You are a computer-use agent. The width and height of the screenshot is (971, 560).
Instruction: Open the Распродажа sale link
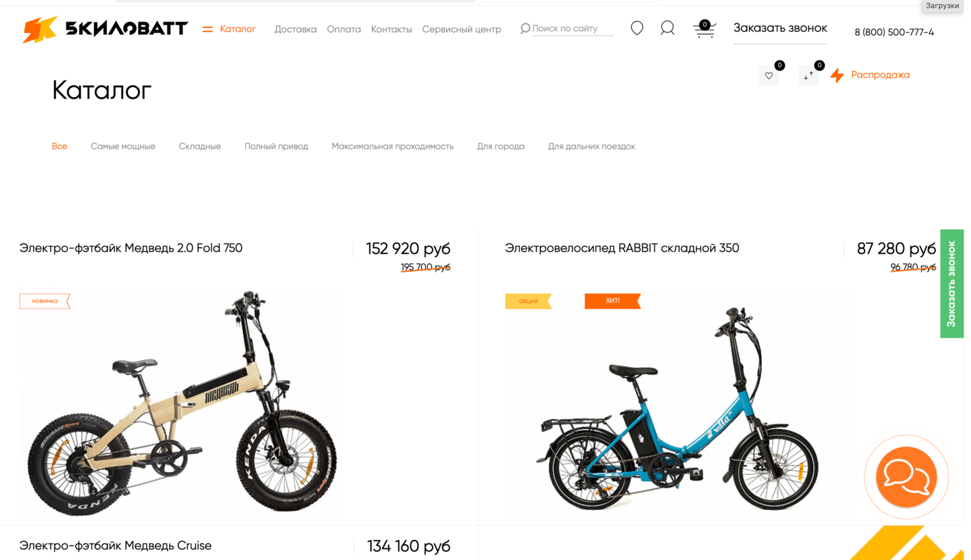coord(880,75)
